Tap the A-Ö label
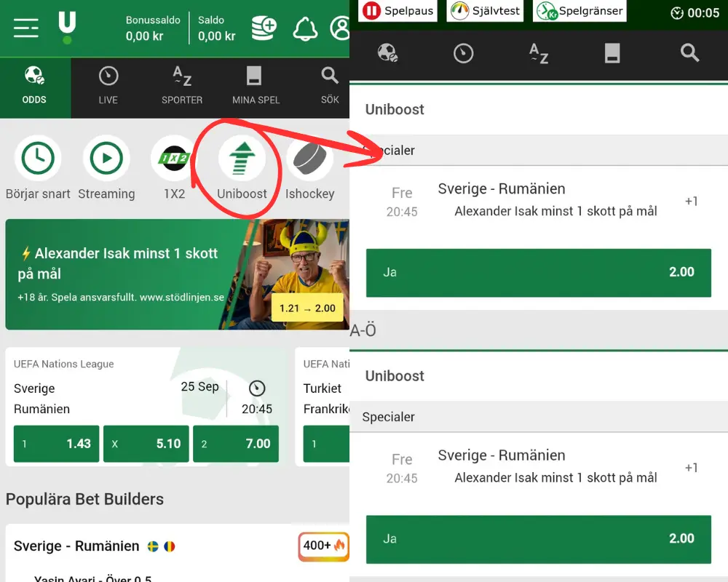Viewport: 728px width, 582px height. pos(363,330)
